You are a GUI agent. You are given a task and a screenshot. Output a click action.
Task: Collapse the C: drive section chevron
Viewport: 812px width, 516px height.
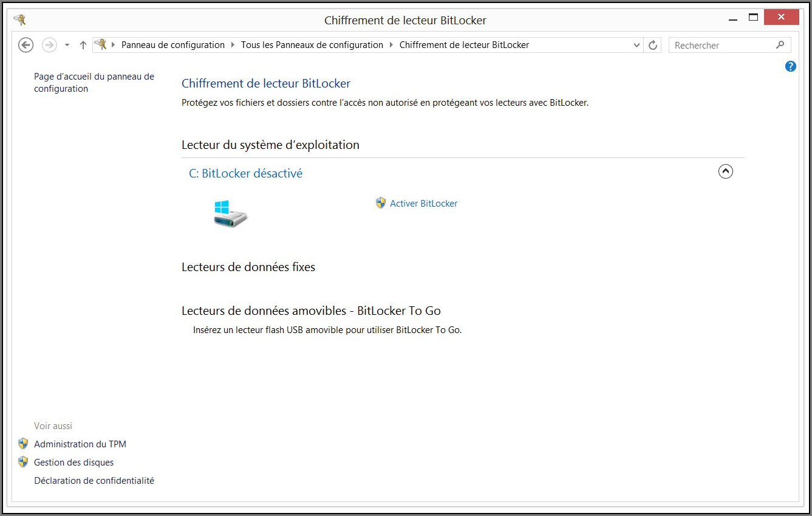725,171
